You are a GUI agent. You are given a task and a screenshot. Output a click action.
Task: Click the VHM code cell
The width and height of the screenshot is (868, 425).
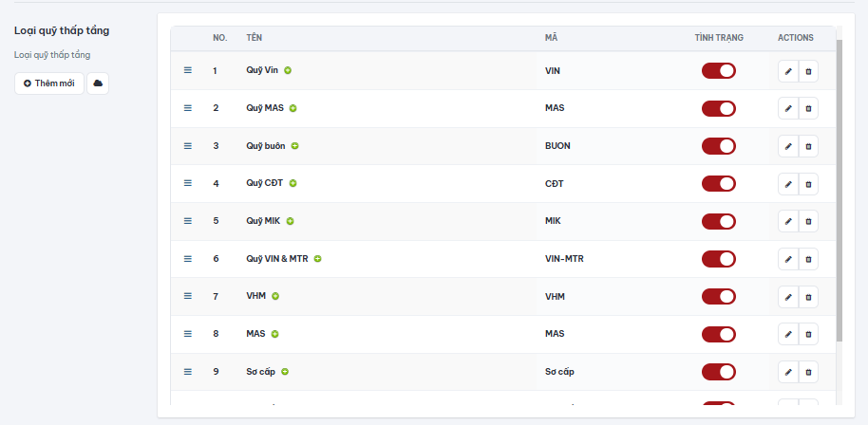pyautogui.click(x=555, y=297)
